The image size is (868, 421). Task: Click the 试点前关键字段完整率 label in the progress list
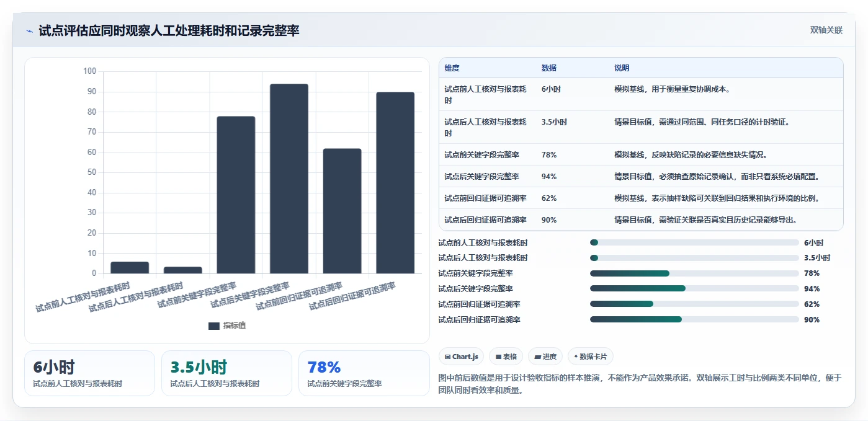tap(475, 273)
